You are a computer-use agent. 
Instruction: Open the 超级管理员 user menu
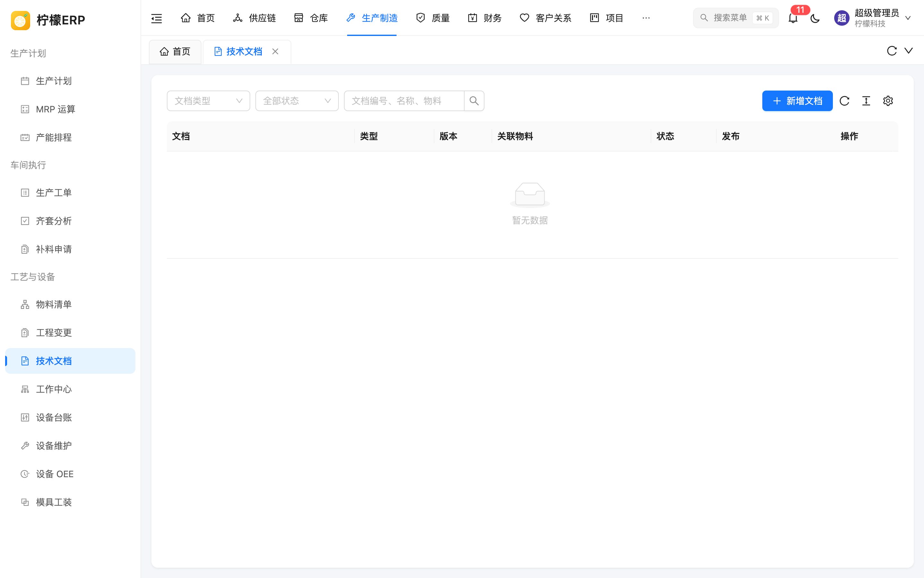point(872,18)
